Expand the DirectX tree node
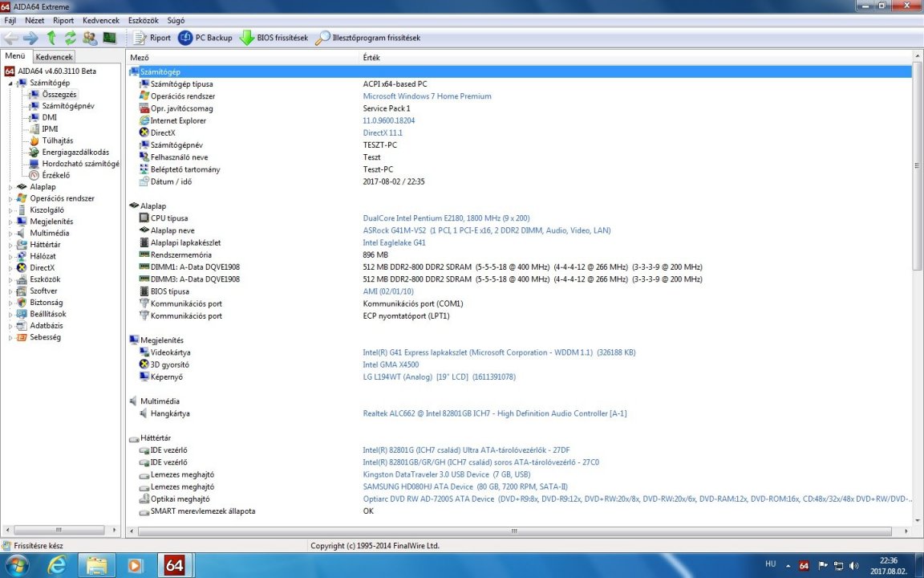The height and width of the screenshot is (578, 924). 10,268
